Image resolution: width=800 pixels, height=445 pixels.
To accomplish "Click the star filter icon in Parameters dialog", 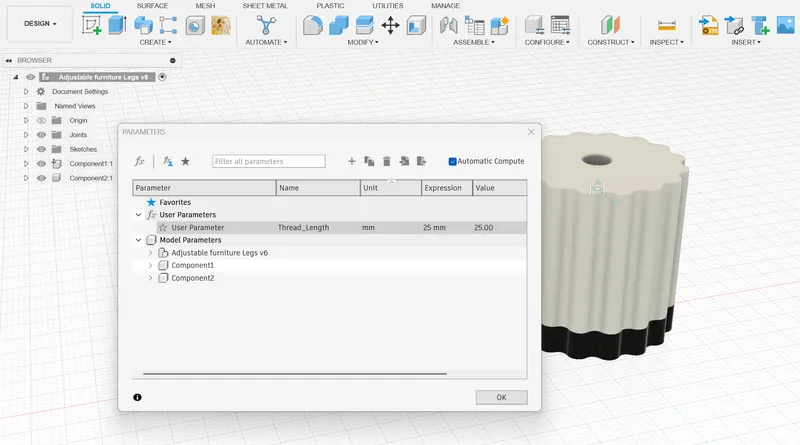I will pos(185,161).
